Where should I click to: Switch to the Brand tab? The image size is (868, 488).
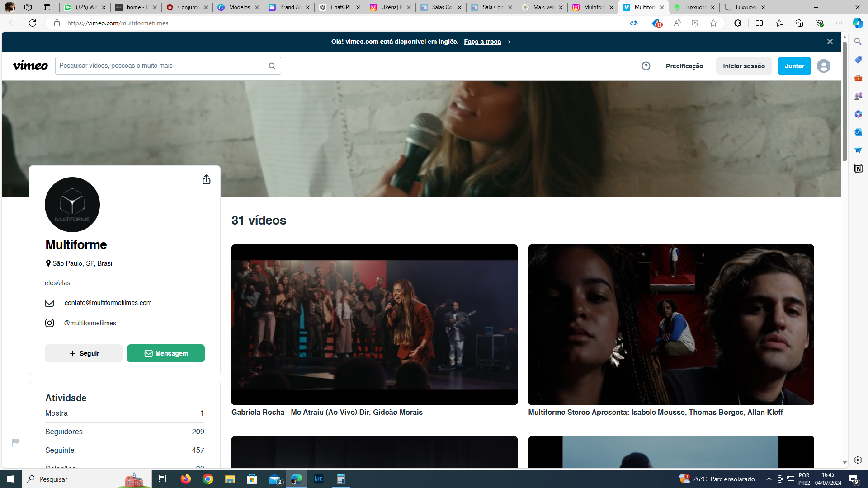[289, 7]
